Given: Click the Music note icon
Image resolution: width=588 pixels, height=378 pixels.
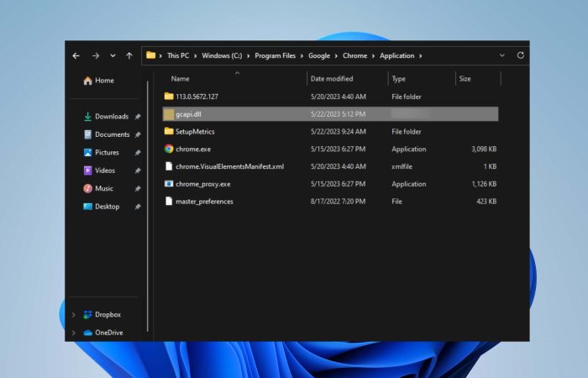Looking at the screenshot, I should (87, 189).
